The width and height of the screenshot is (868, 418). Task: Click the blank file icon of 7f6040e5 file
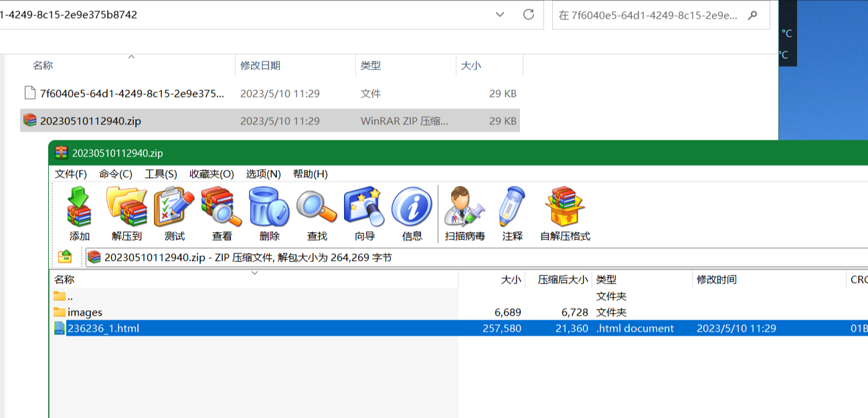point(29,93)
